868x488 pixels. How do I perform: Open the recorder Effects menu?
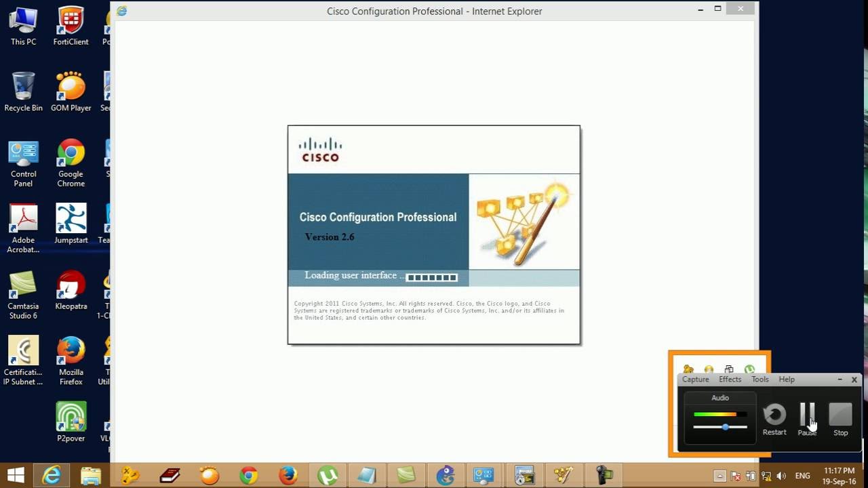click(x=730, y=380)
